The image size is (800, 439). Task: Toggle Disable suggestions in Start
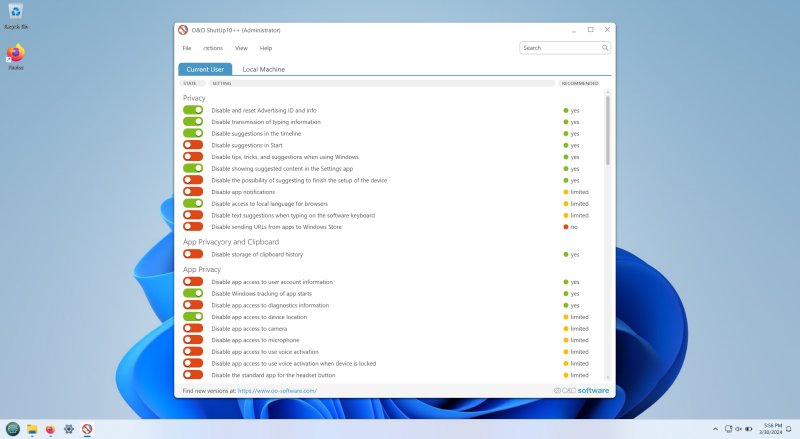tap(193, 145)
